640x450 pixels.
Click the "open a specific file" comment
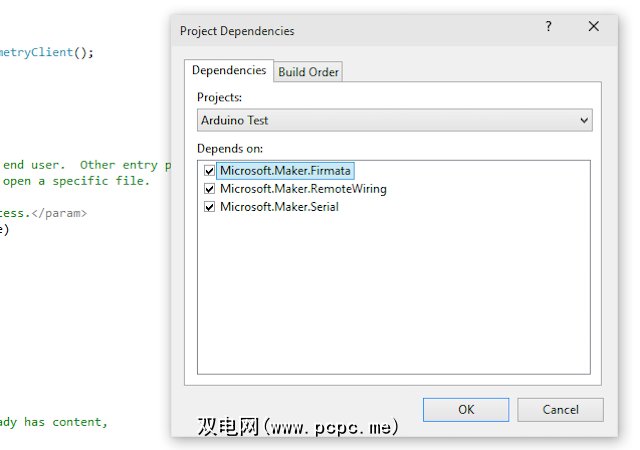point(75,181)
